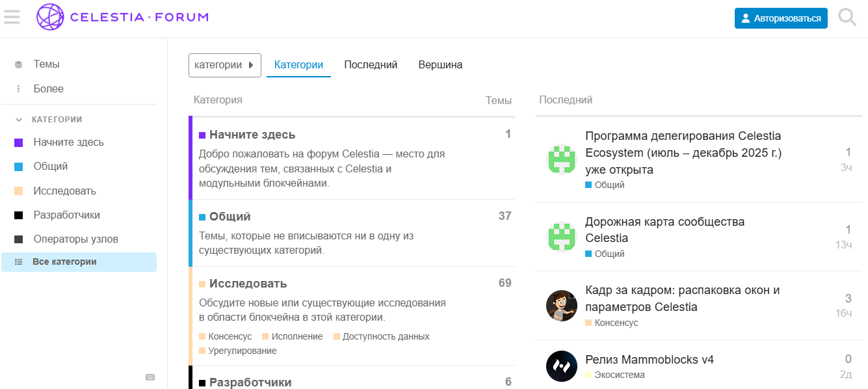Click the blue square beside sidebar Общий
The width and height of the screenshot is (868, 389).
[x=19, y=167]
